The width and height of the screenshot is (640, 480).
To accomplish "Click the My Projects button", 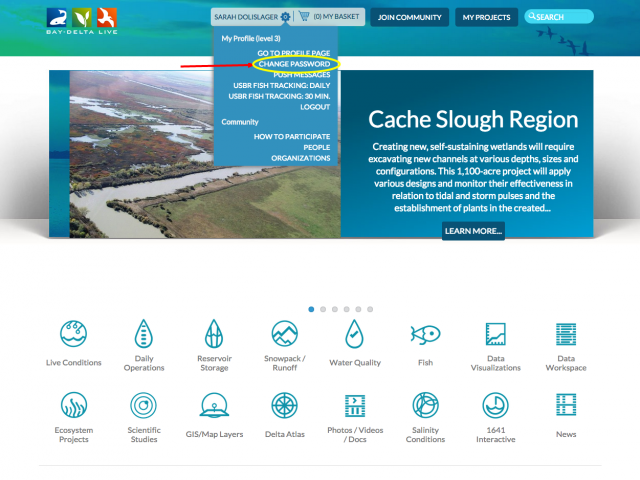I will pyautogui.click(x=487, y=17).
